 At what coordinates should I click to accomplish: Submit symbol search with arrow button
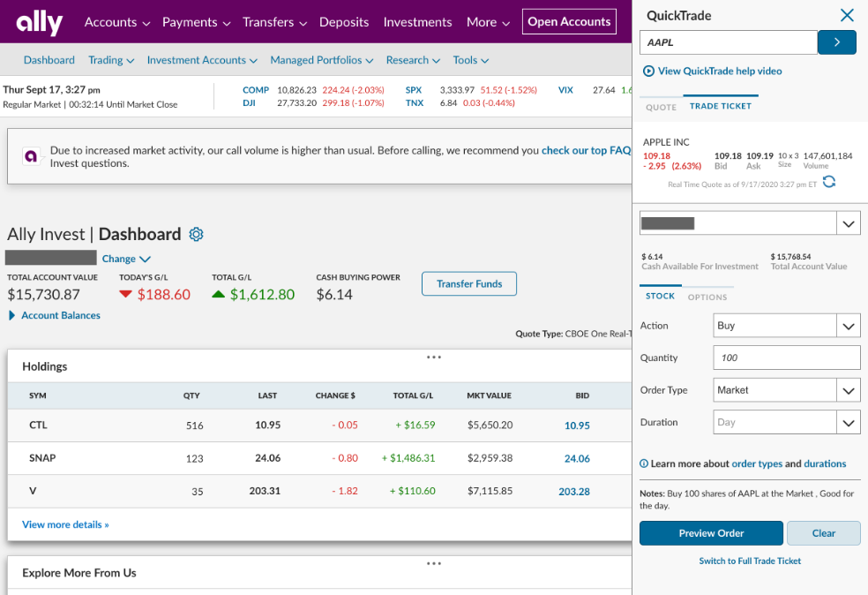coord(836,42)
